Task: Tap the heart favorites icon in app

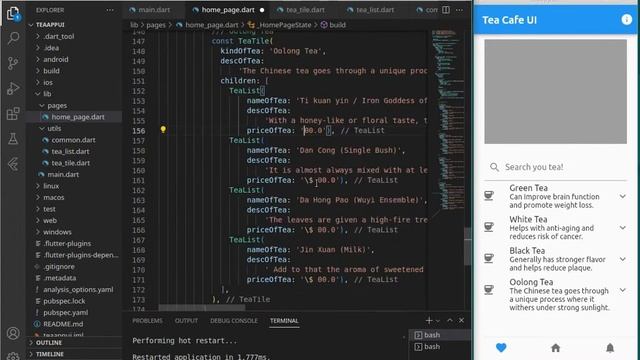Action: point(501,348)
